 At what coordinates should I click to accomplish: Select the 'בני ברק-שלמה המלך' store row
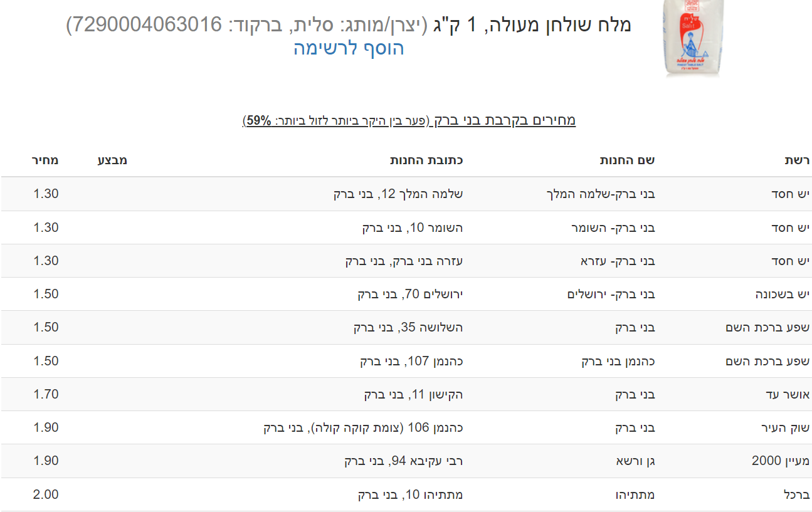click(601, 194)
